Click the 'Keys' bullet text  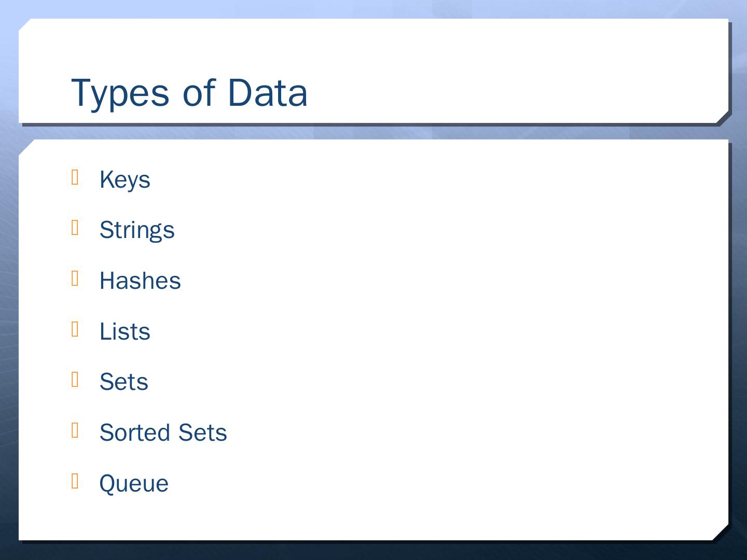click(x=125, y=180)
